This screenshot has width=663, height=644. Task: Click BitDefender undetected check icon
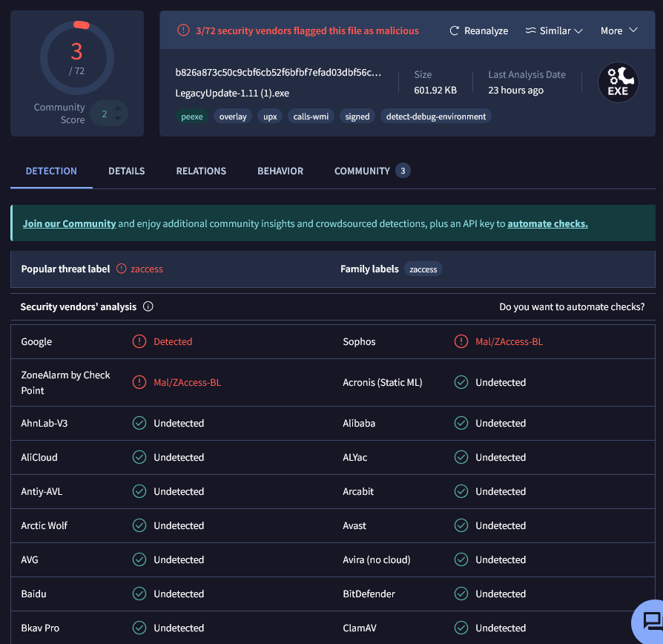coord(461,594)
